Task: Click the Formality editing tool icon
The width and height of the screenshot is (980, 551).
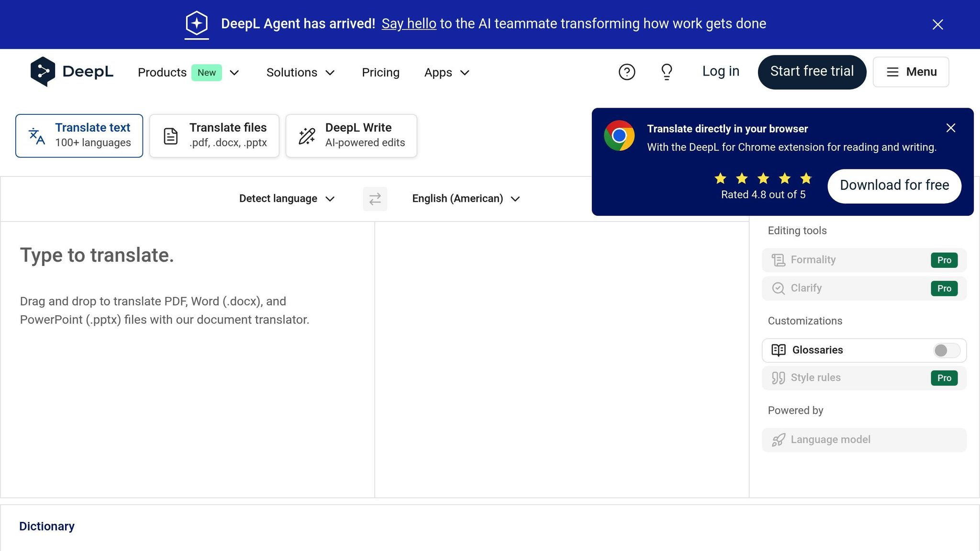Action: [x=778, y=260]
